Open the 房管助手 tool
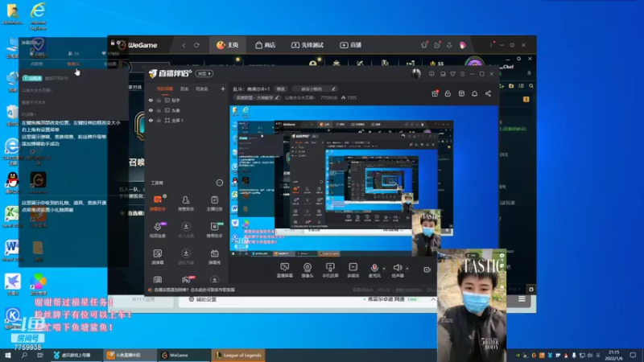Screen dimensions: 644x362 [x=186, y=203]
